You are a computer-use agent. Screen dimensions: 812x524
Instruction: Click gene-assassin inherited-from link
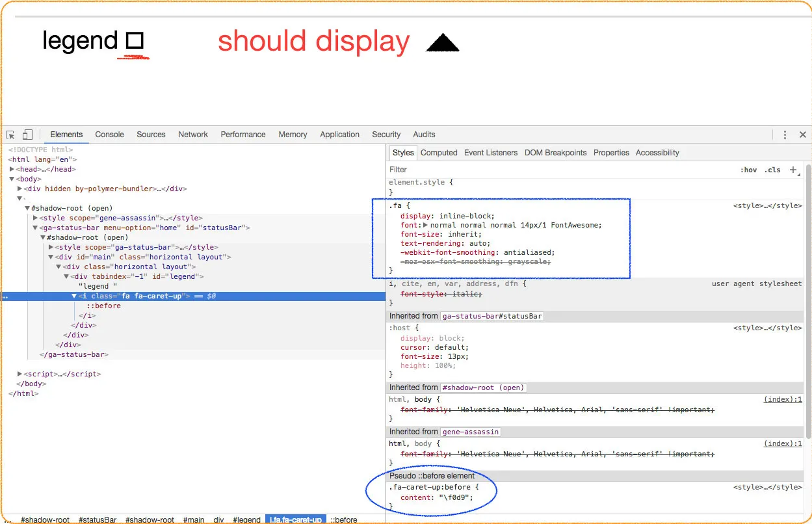point(471,432)
